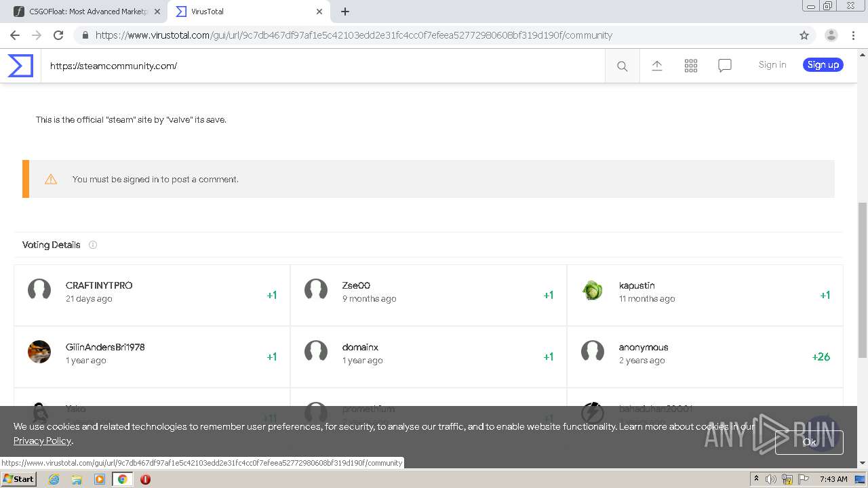Show hidden tray icons arrow
The height and width of the screenshot is (488, 868).
[x=756, y=479]
